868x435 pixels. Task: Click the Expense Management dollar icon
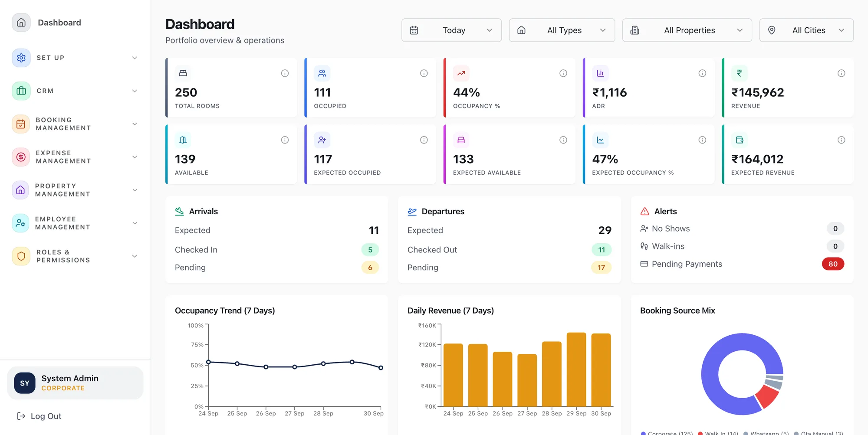point(21,157)
